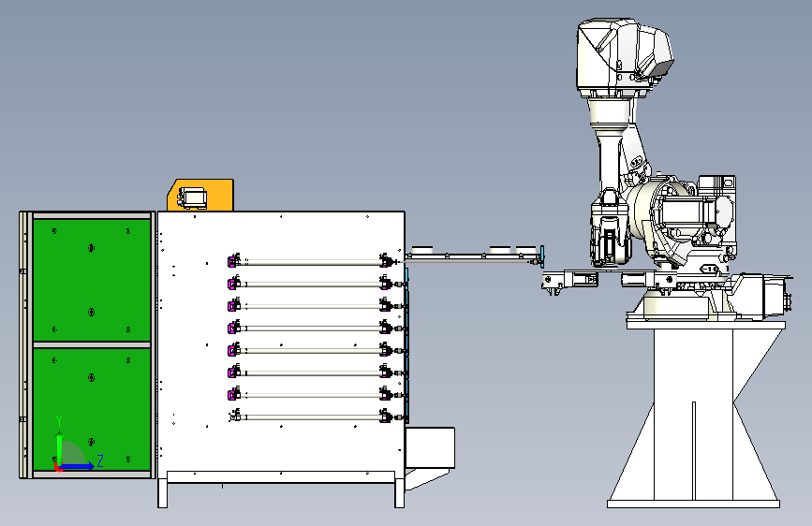Select the large white machine side panel
Viewport: 812px width, 526px height.
click(x=281, y=342)
